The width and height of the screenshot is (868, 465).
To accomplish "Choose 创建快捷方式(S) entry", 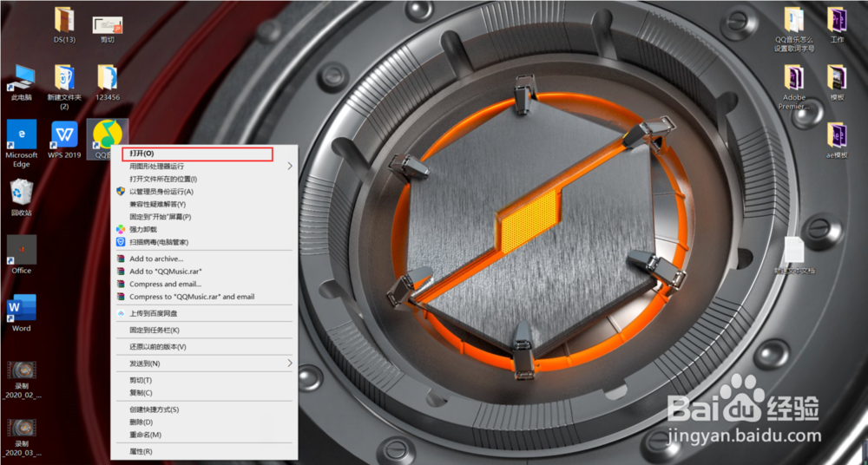I will (x=204, y=409).
